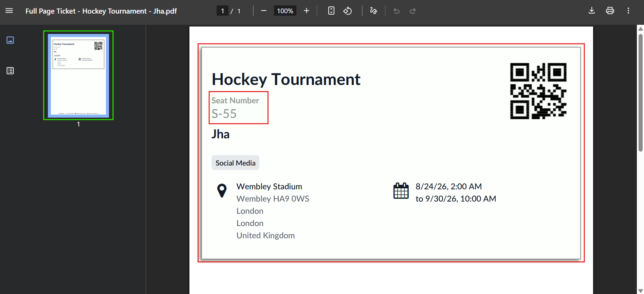Edit the current page number field
644x294 pixels.
tap(222, 11)
